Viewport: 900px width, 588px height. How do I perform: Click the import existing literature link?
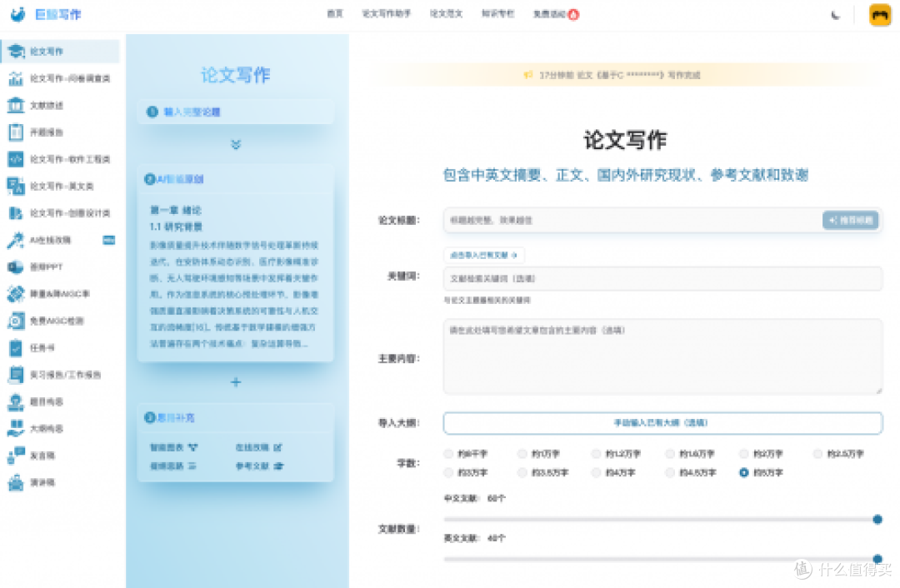(x=484, y=255)
